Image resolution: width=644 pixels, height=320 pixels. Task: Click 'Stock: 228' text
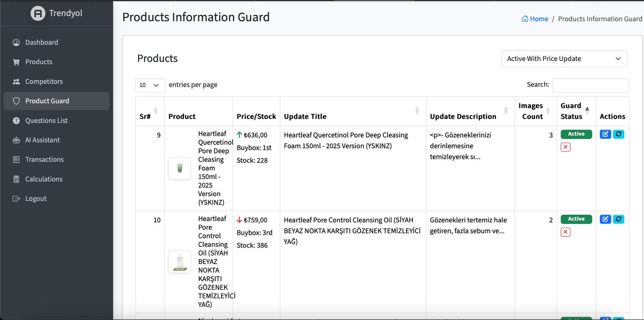[252, 160]
